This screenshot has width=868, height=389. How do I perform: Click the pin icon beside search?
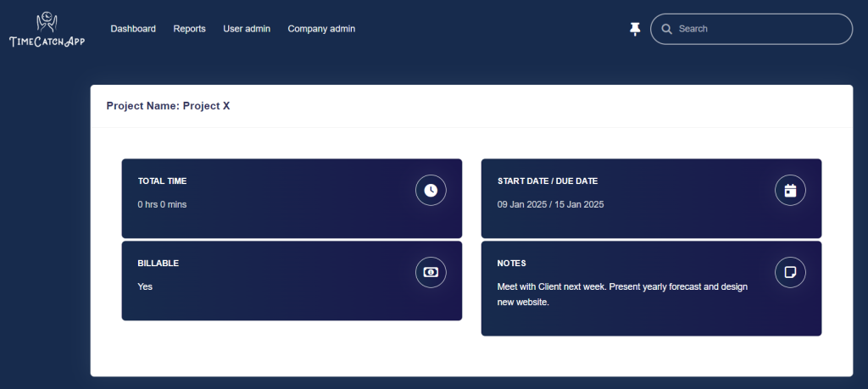click(x=635, y=29)
